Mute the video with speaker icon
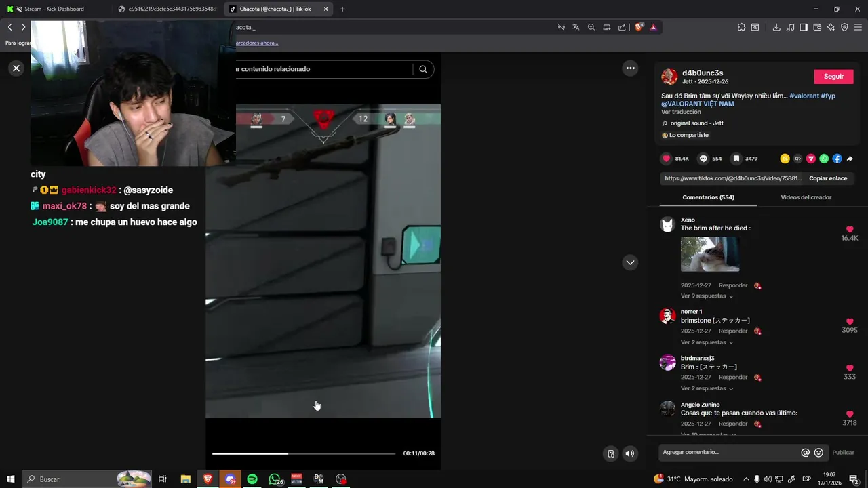 (630, 453)
